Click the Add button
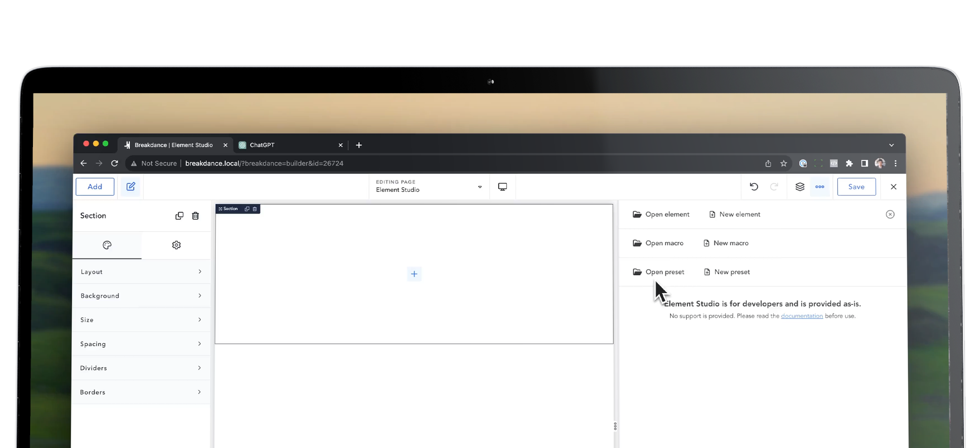The height and width of the screenshot is (448, 980). point(95,187)
